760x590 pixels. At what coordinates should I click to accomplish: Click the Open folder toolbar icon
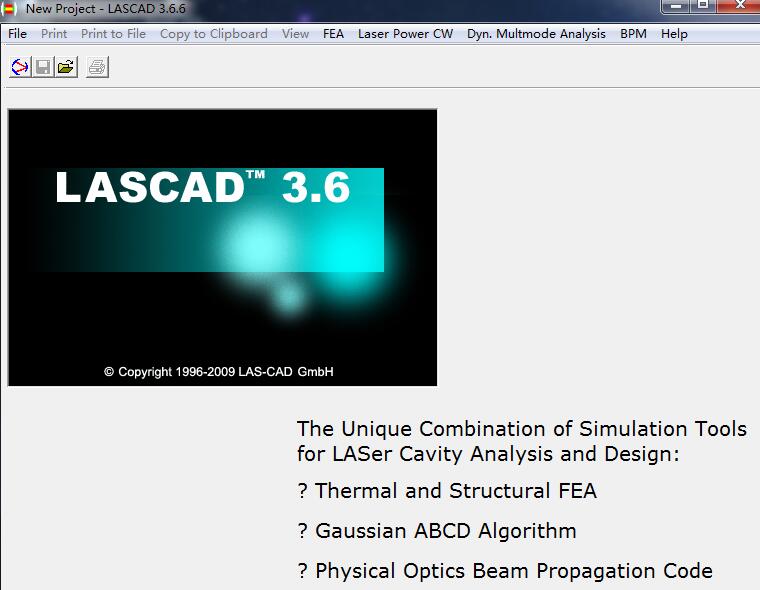[66, 67]
